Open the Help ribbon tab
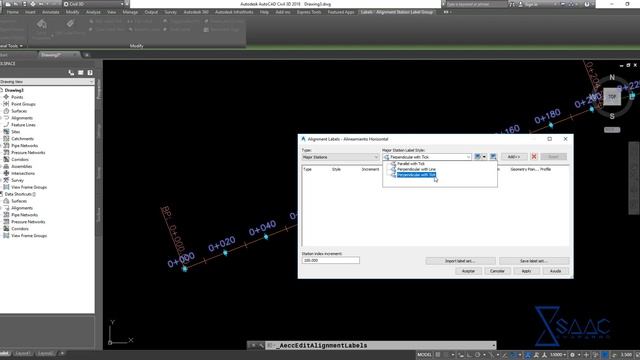This screenshot has width=640, height=360. tap(264, 12)
